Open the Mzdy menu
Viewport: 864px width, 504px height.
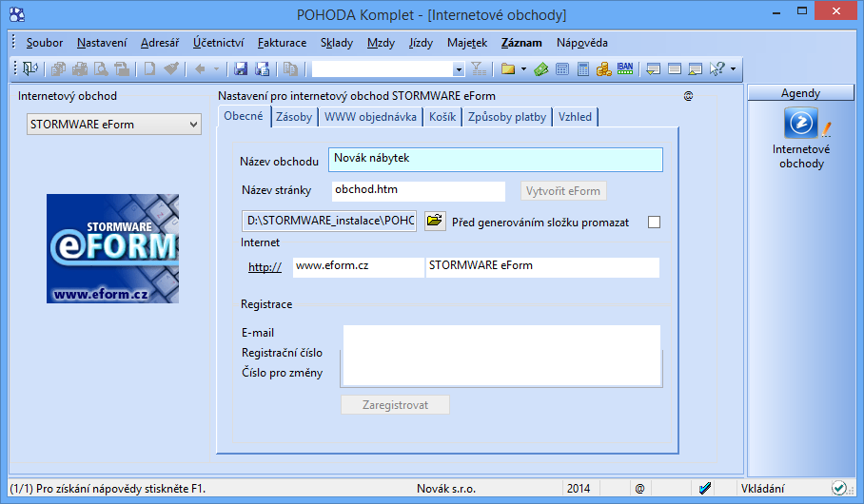tap(381, 43)
